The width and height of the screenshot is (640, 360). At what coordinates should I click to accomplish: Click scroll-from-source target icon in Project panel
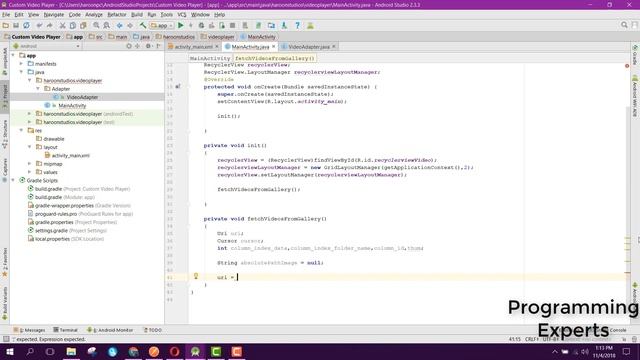(x=129, y=46)
